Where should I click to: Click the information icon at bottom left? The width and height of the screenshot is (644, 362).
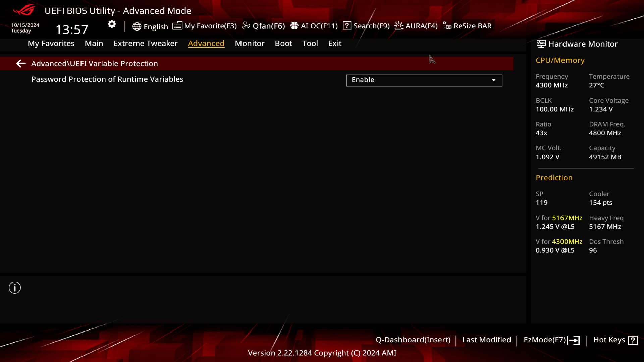(15, 288)
